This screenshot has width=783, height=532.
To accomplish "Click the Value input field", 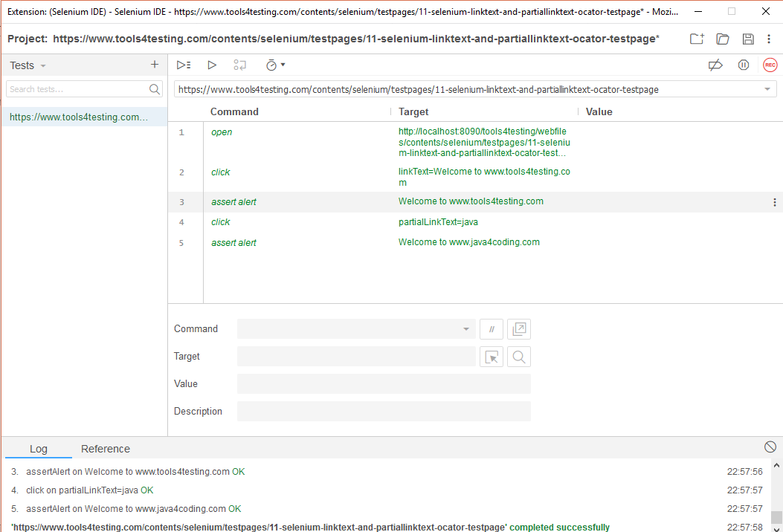I will point(384,384).
